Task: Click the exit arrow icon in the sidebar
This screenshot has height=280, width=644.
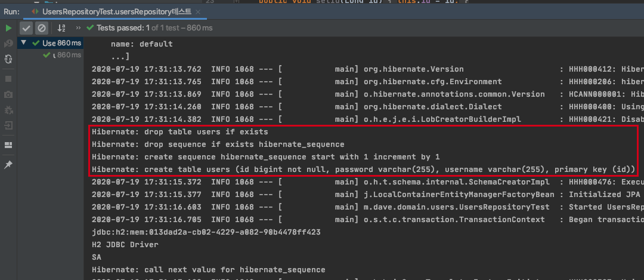Action: [8, 125]
